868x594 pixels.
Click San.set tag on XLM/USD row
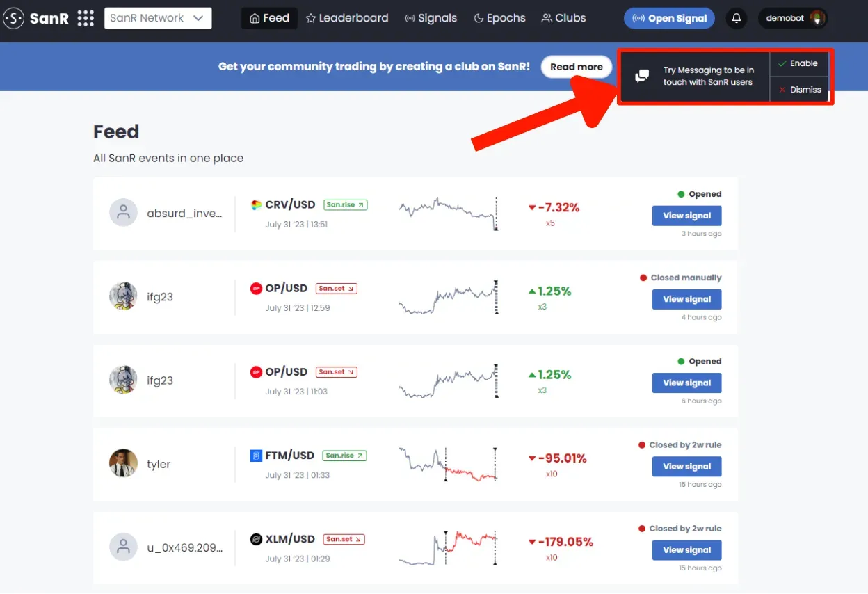click(344, 539)
